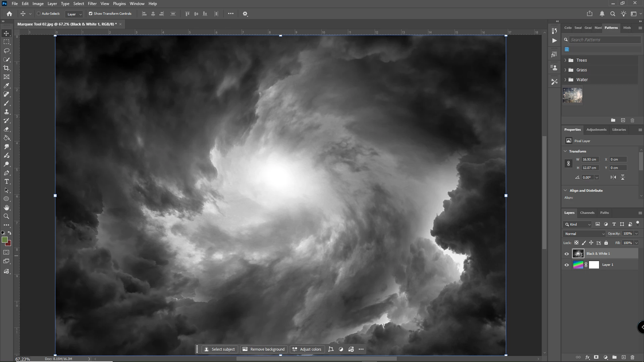
Task: Activate the Zoom tool
Action: [6, 217]
